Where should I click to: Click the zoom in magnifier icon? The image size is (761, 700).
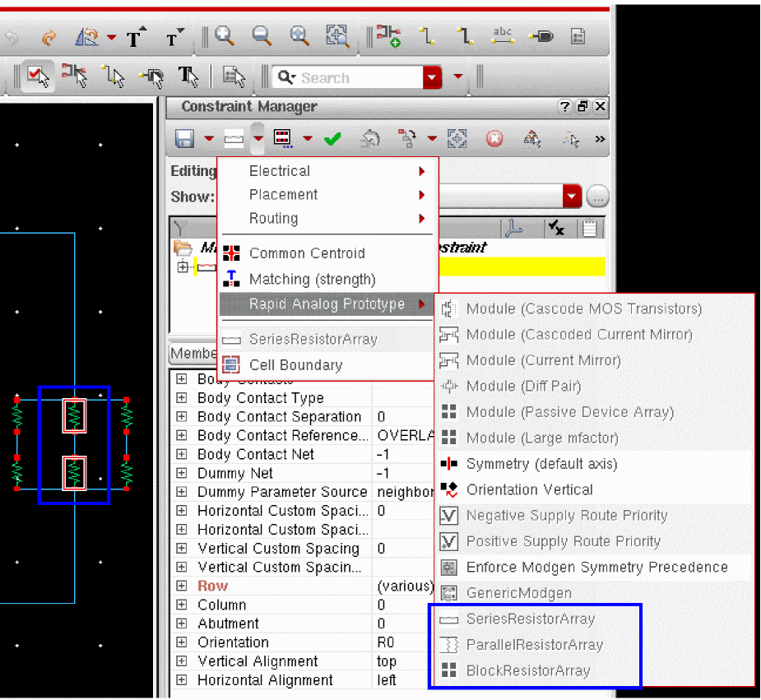coord(224,35)
